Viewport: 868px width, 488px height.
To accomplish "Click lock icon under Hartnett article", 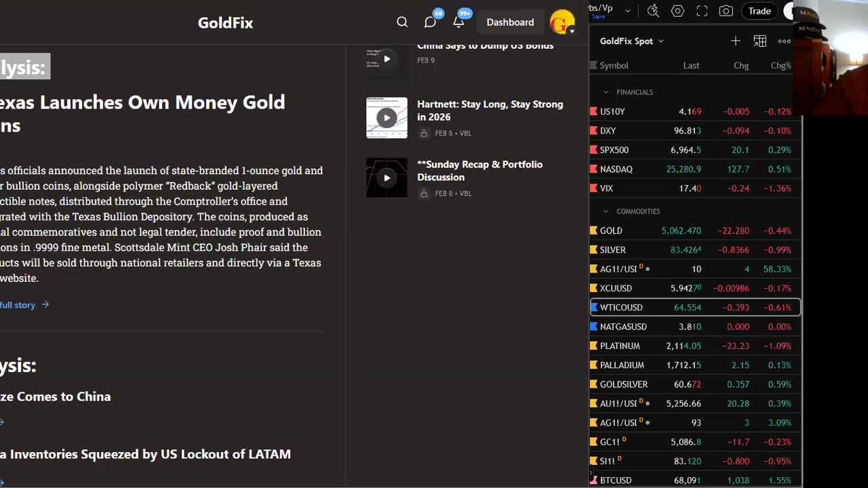I will coord(424,134).
